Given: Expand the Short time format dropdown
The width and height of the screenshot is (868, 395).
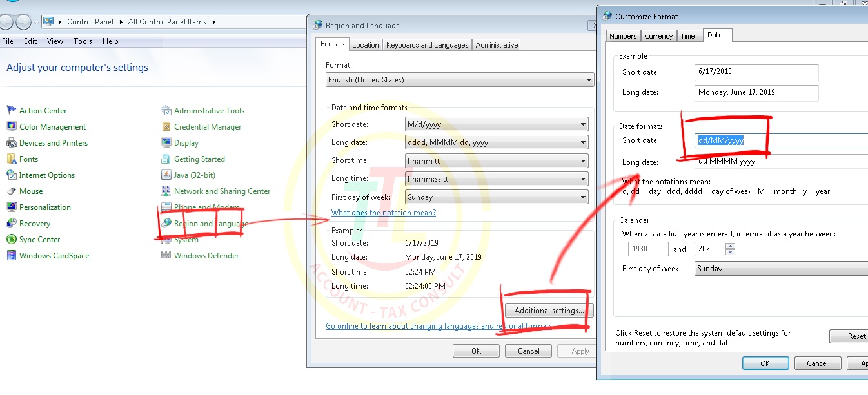Looking at the screenshot, I should click(583, 161).
